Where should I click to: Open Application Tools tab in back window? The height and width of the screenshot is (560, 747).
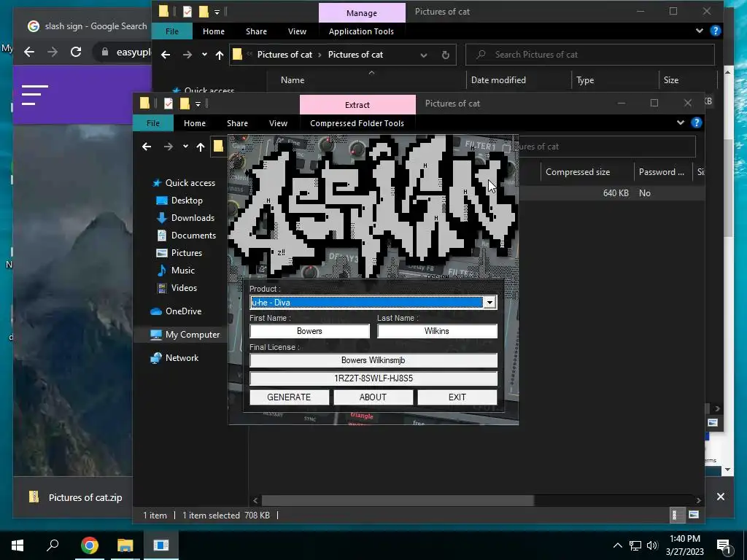coord(361,31)
